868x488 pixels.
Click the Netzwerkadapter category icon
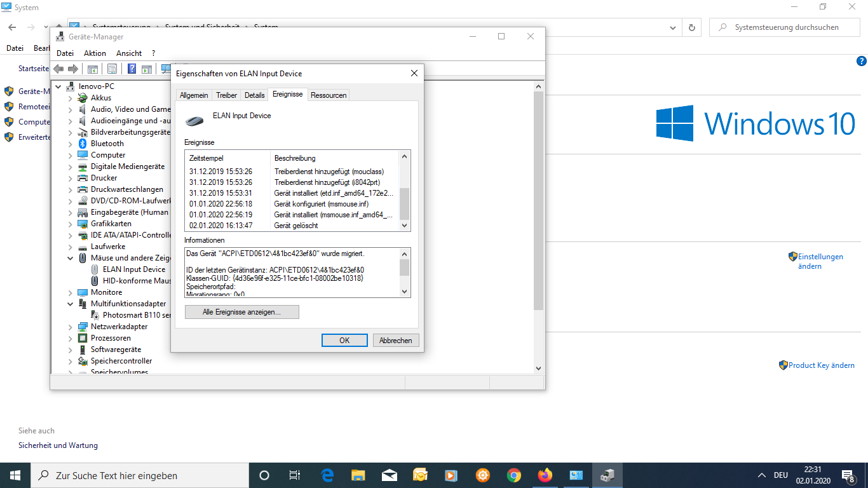click(x=83, y=327)
